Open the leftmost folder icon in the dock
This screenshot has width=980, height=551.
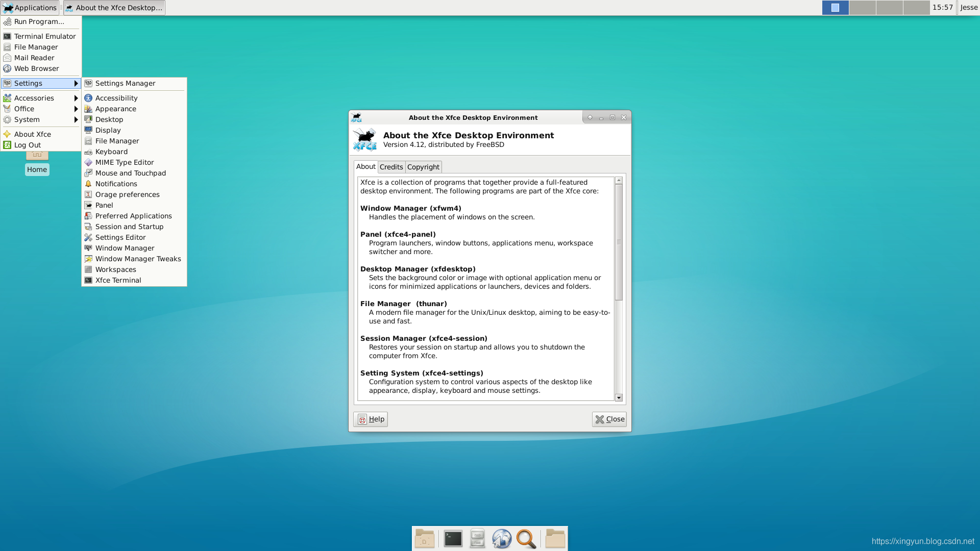(424, 538)
